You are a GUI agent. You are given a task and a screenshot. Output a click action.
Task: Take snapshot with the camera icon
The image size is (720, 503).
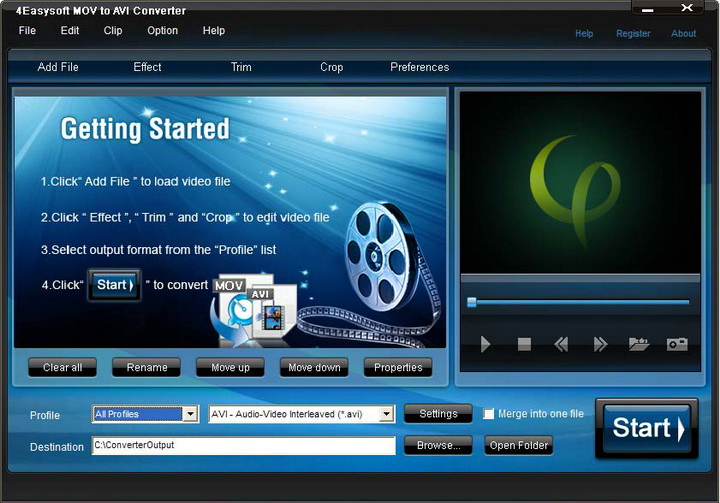click(677, 344)
